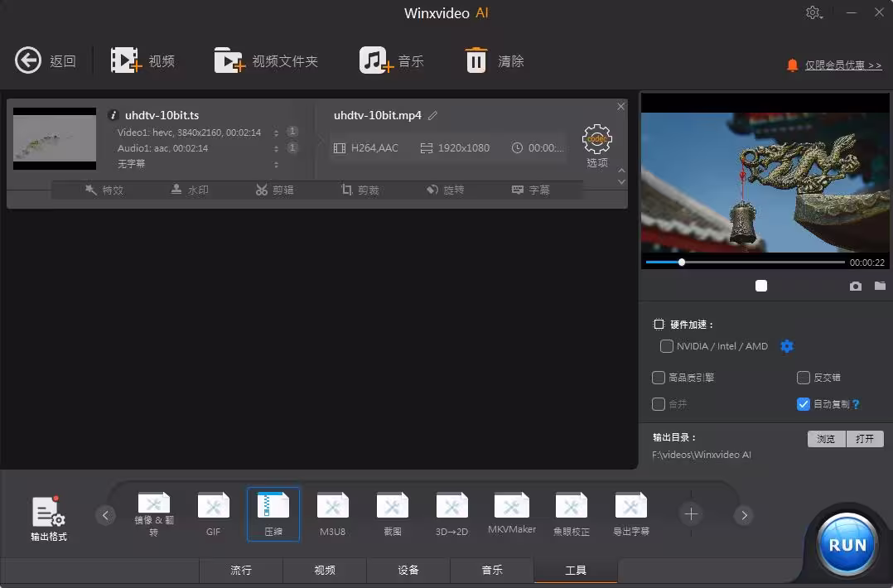Open 旋转 rotate tool
The width and height of the screenshot is (893, 588).
tap(445, 190)
